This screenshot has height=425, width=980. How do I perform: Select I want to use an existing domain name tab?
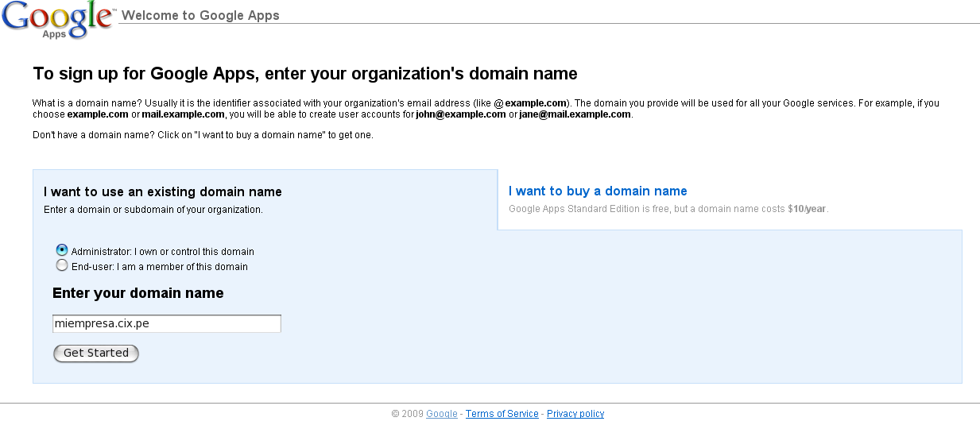163,191
